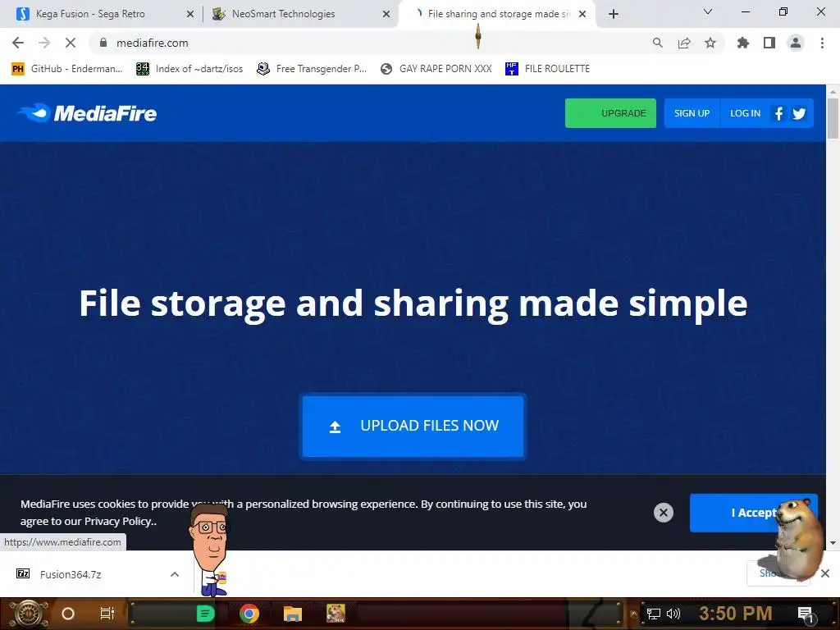Click the MediaFire logo

coord(87,113)
